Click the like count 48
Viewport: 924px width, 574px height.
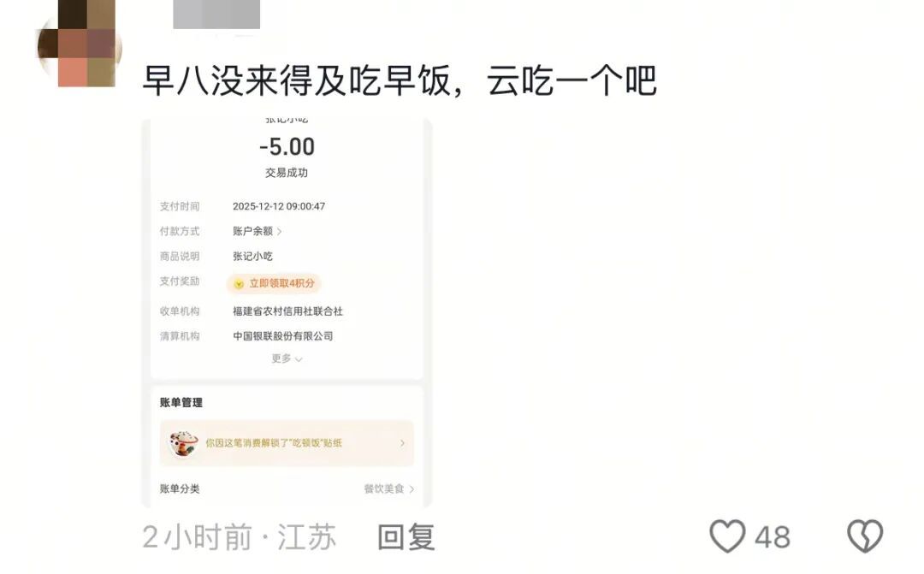pyautogui.click(x=773, y=537)
